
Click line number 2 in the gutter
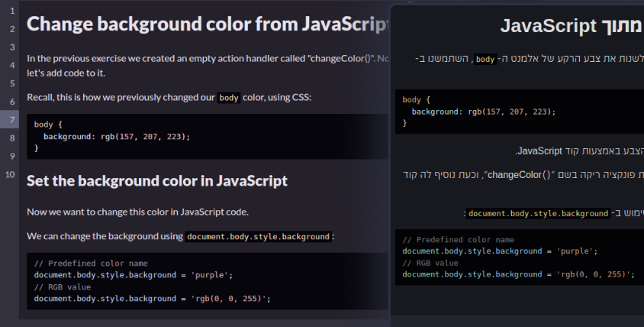point(12,29)
